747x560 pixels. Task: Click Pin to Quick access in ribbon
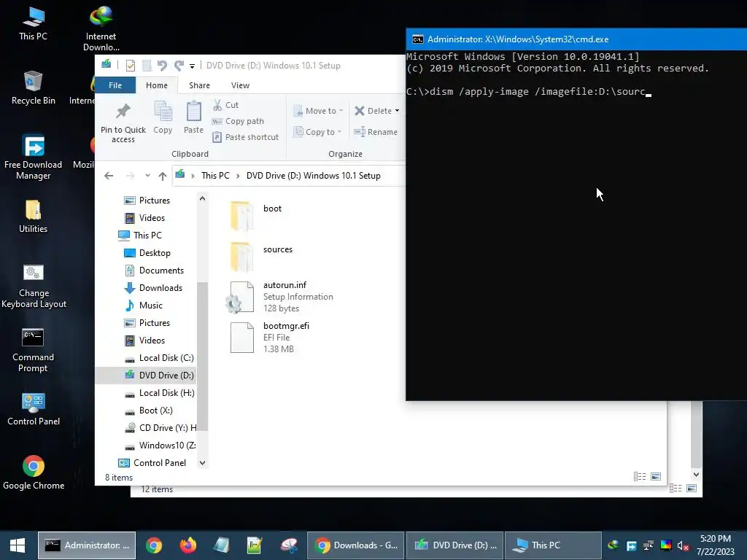pyautogui.click(x=123, y=122)
